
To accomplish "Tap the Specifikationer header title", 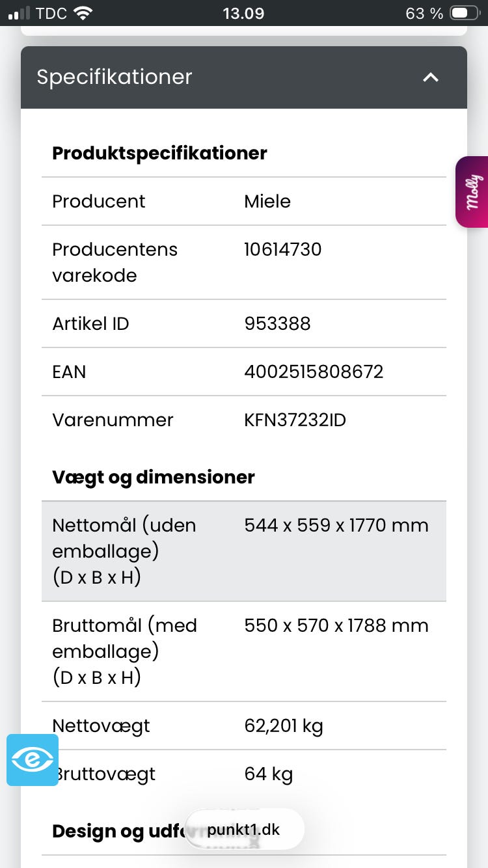I will pos(115,77).
